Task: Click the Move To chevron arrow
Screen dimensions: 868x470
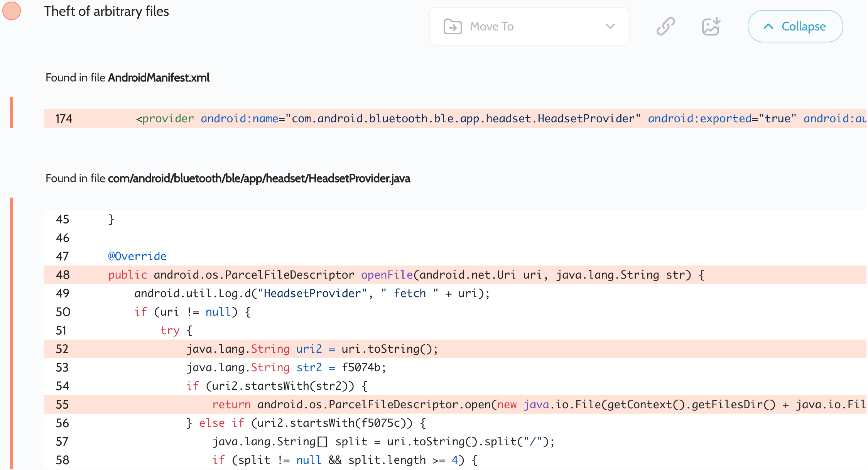Action: 610,26
